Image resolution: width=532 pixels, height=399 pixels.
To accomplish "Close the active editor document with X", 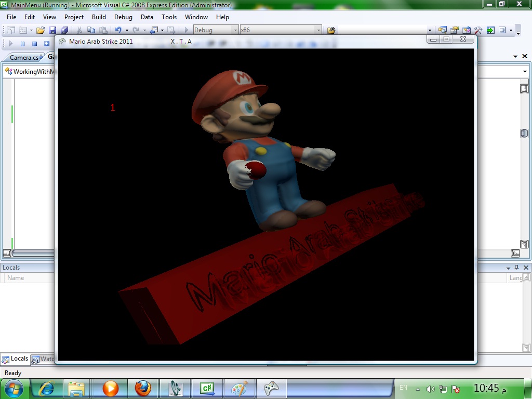I will pyautogui.click(x=525, y=56).
